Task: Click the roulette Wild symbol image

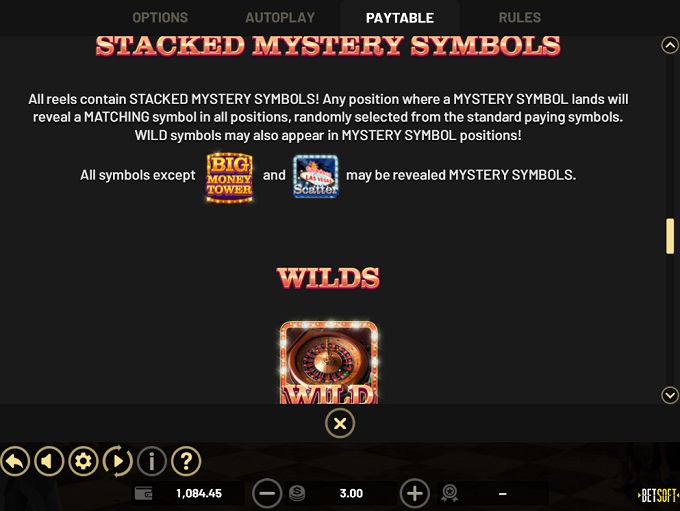Action: click(329, 363)
